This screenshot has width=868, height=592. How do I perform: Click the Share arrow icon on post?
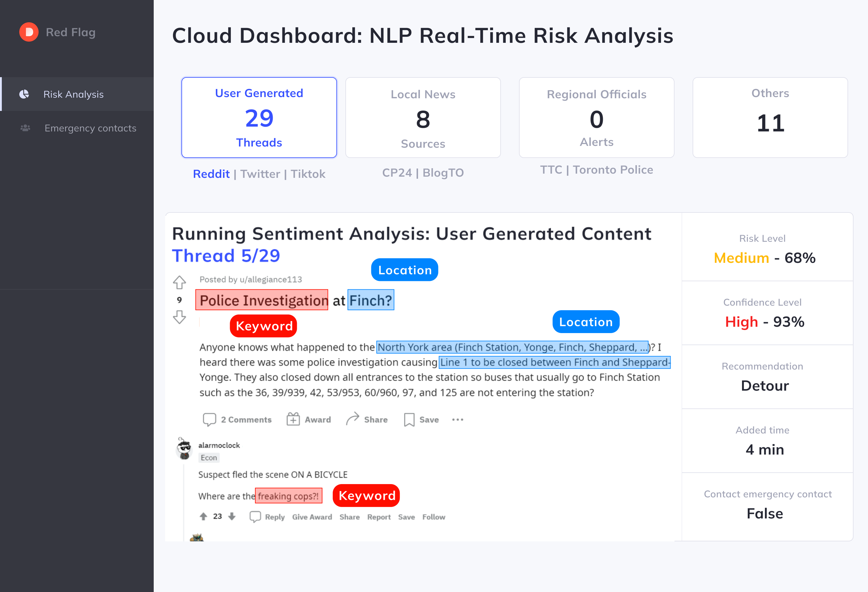pyautogui.click(x=352, y=419)
